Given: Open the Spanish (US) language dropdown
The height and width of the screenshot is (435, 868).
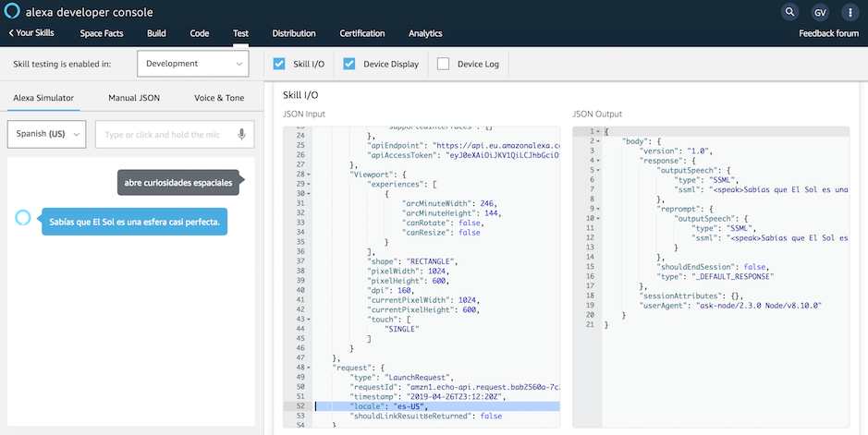Looking at the screenshot, I should 46,134.
